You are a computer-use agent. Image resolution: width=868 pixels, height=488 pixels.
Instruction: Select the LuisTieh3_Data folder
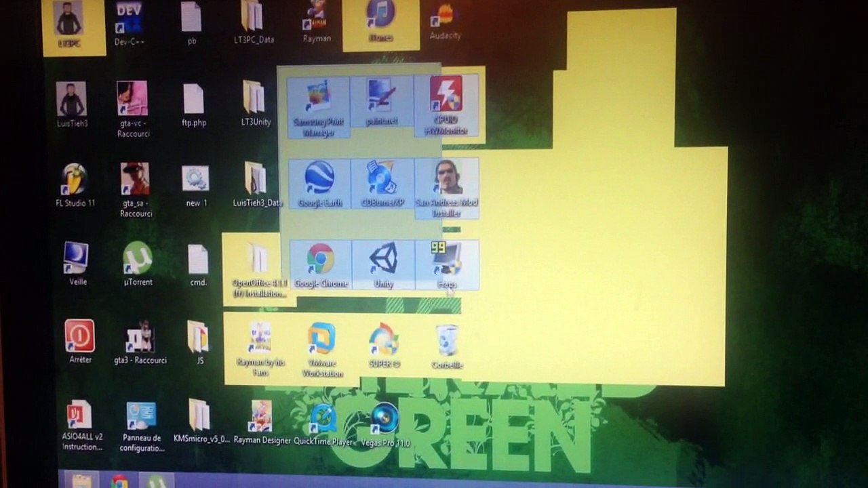click(256, 184)
